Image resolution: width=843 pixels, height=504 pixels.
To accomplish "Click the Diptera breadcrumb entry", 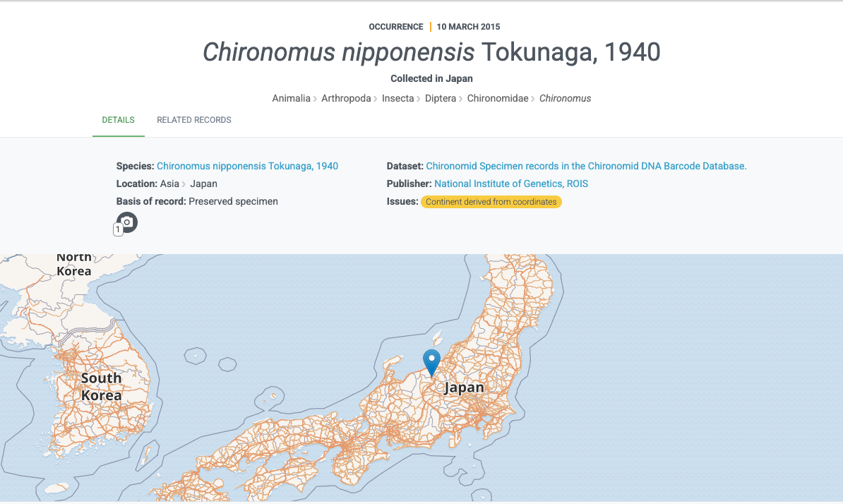I will click(441, 98).
